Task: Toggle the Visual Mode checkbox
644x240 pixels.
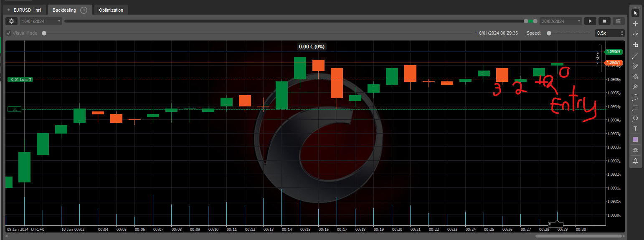Action: pos(8,33)
